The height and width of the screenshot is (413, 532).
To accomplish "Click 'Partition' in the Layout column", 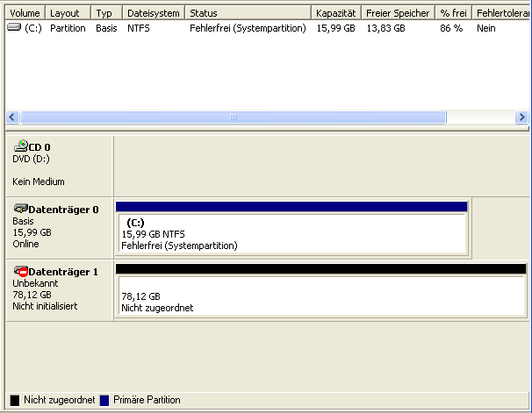I will coord(68,28).
